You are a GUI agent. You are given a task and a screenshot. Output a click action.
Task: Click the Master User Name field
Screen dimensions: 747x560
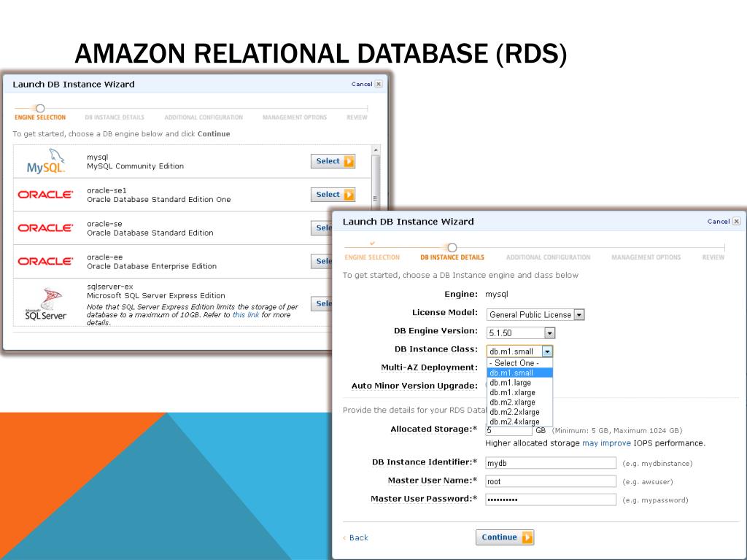(551, 481)
